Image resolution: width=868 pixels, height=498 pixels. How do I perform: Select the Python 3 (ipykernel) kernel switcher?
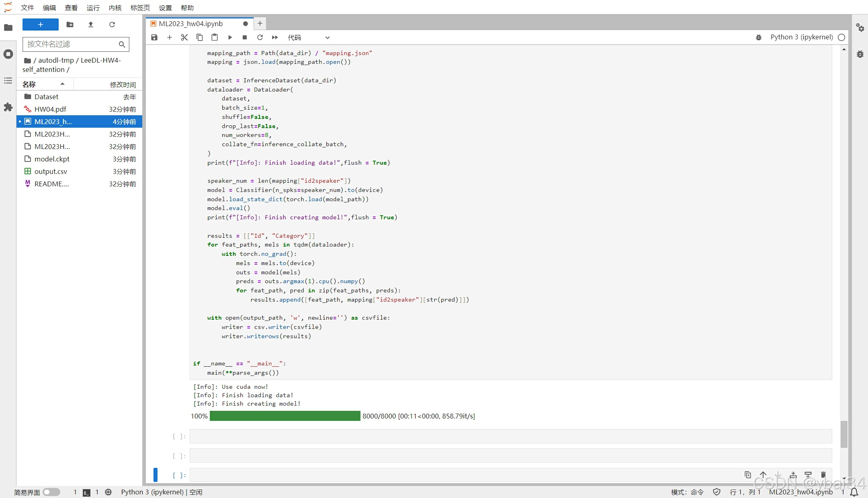801,37
